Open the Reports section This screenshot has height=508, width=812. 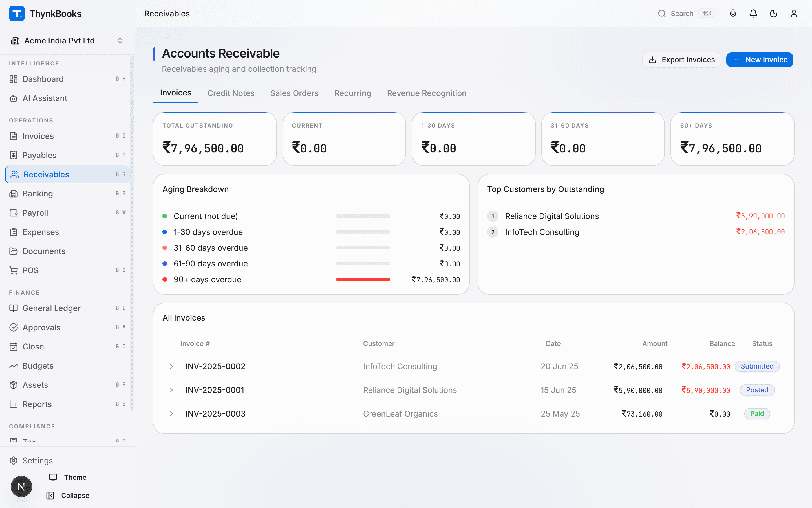pos(67,404)
